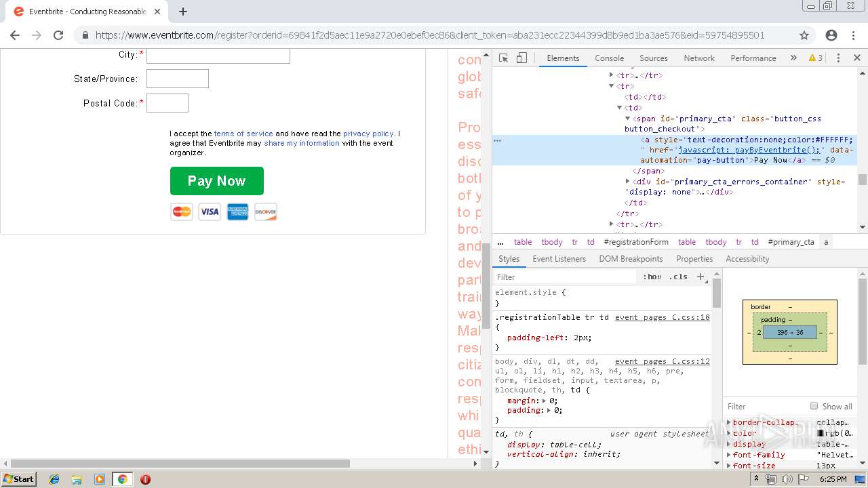868x488 pixels.
Task: Click the warnings count badge in DevTools
Action: (x=816, y=58)
